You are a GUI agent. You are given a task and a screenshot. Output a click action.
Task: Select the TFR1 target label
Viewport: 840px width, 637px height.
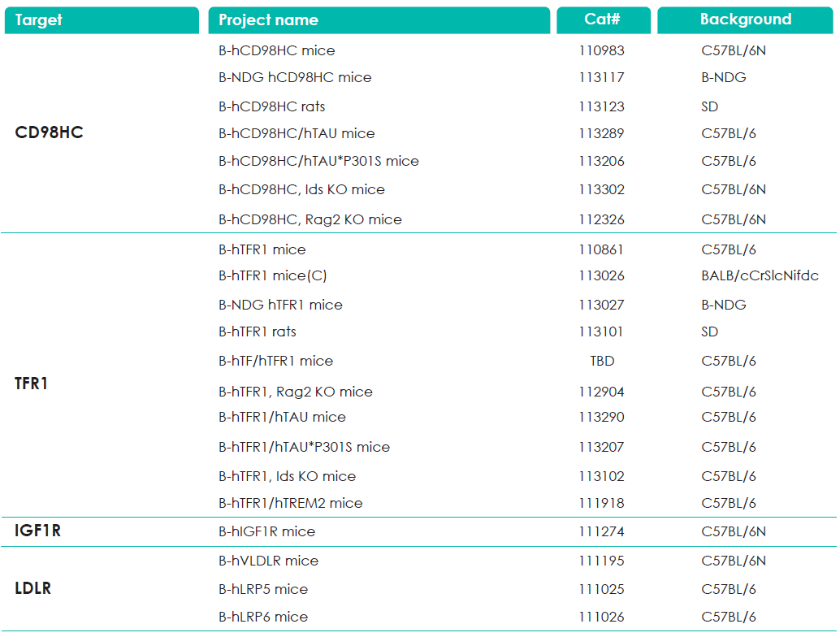32,383
